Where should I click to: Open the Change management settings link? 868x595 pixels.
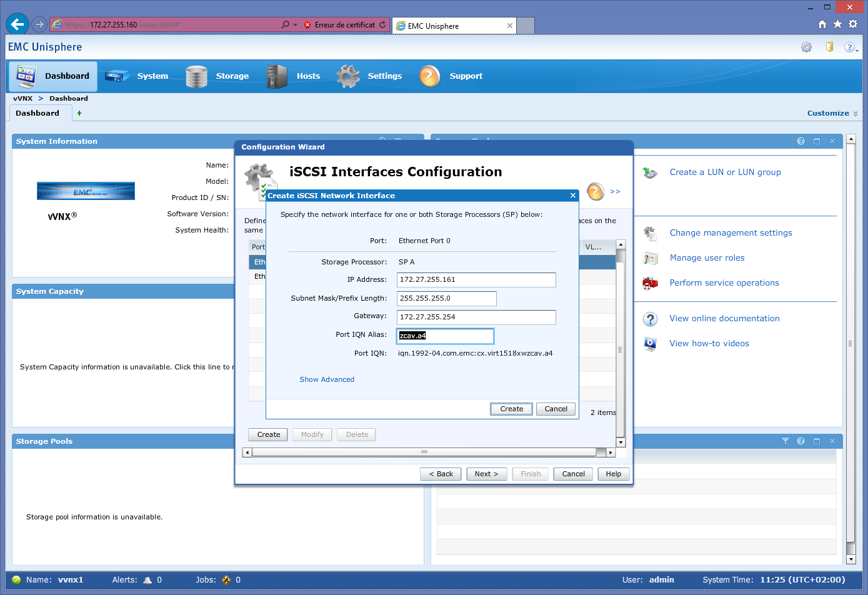coord(731,233)
